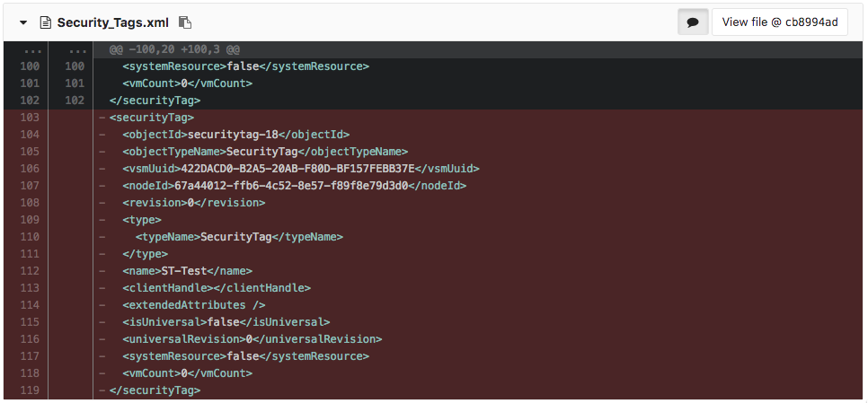The image size is (868, 403).
Task: Click the hunk header @@ -100,20 +100,3 @@
Action: [x=174, y=50]
